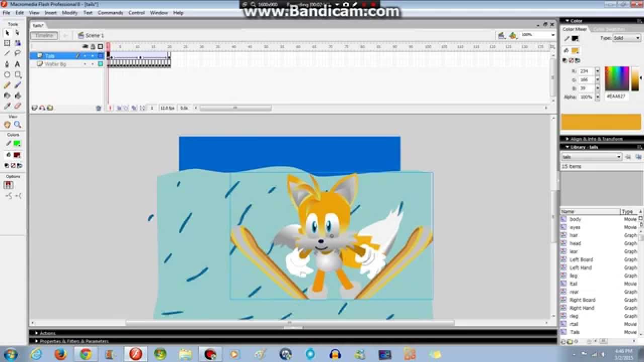This screenshot has width=644, height=362.
Task: Toggle visibility dot of Water Bg layer
Action: point(85,64)
